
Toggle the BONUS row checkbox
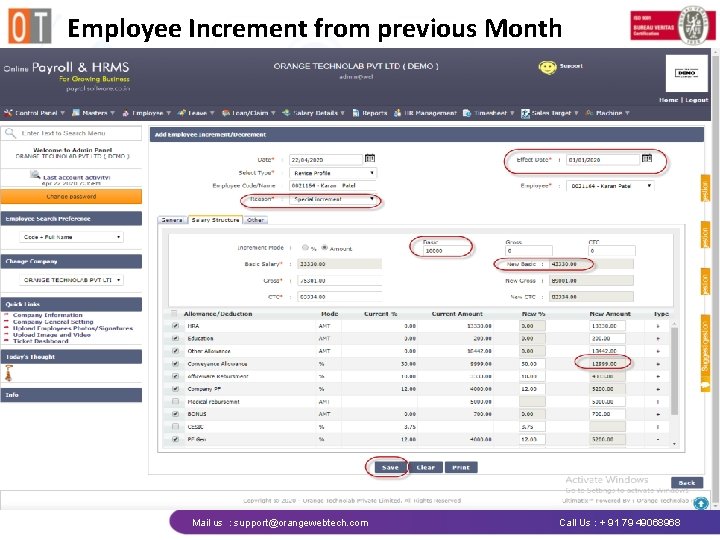pos(175,414)
